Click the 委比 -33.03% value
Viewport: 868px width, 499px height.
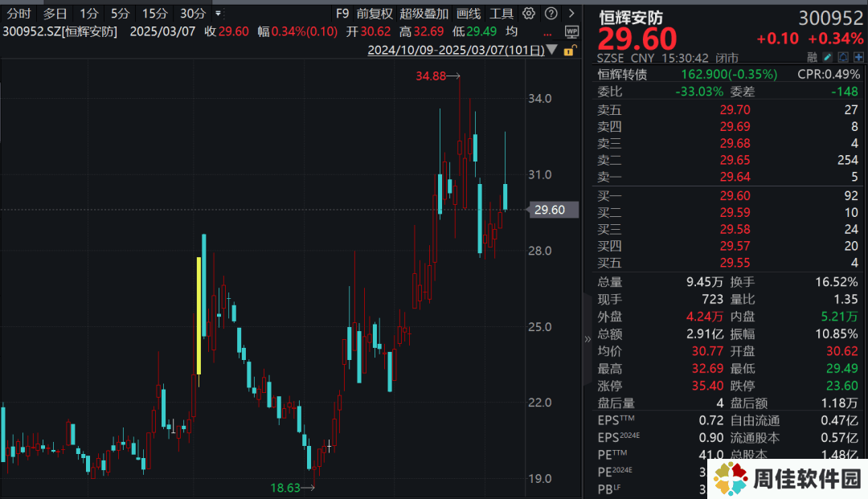pos(699,92)
